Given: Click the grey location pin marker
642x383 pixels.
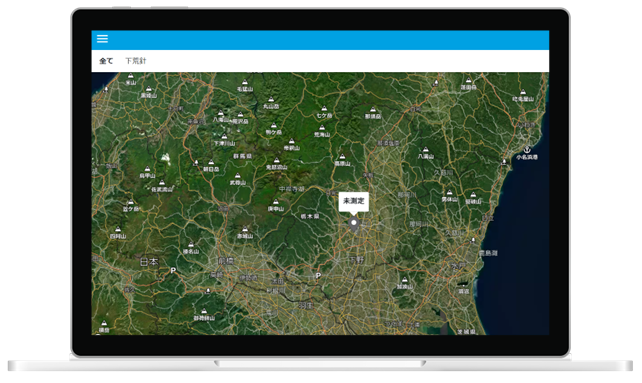Looking at the screenshot, I should pos(354,224).
